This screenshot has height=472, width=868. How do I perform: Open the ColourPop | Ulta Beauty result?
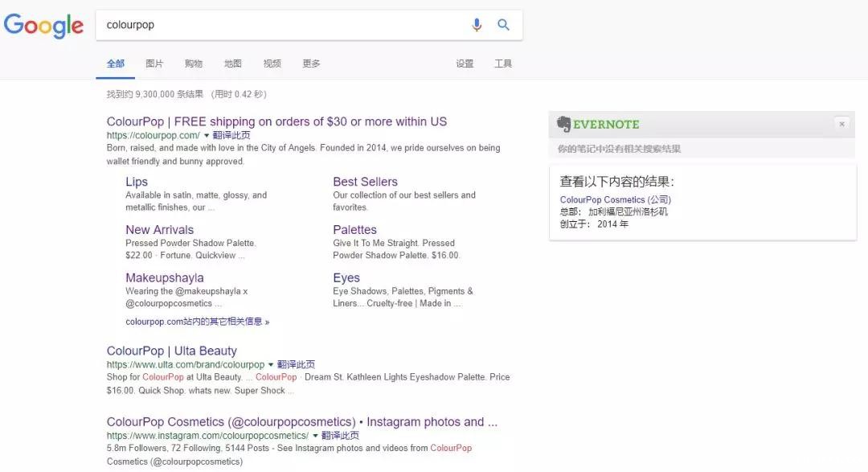(171, 351)
